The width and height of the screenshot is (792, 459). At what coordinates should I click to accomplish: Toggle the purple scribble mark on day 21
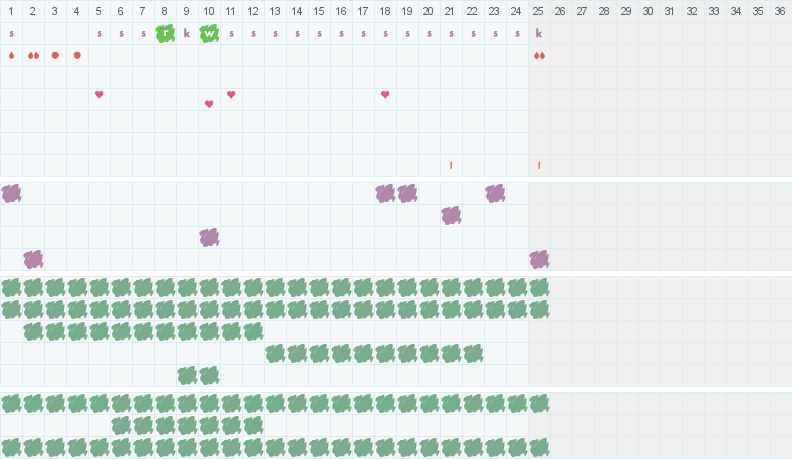coord(451,215)
